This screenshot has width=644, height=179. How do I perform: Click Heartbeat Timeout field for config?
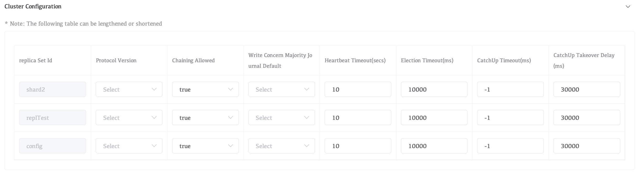tap(358, 146)
